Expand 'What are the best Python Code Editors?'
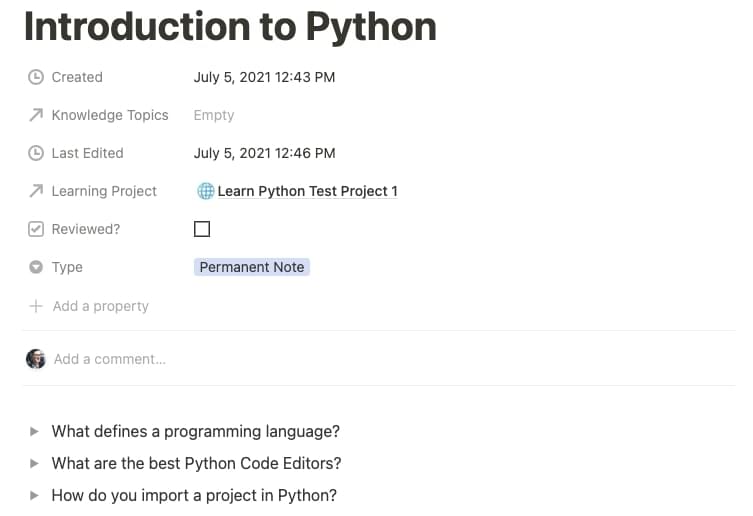Viewport: 753px width, 516px height. pyautogui.click(x=34, y=464)
